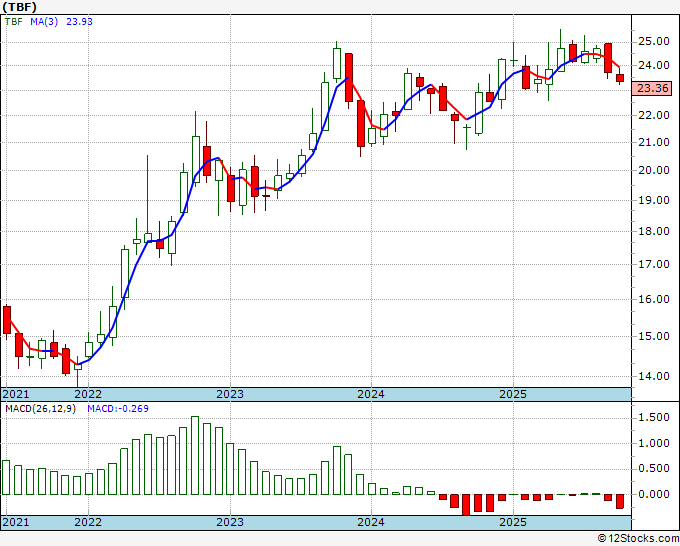Click the 20.00 price axis label
Image resolution: width=680 pixels, height=546 pixels.
(x=653, y=170)
